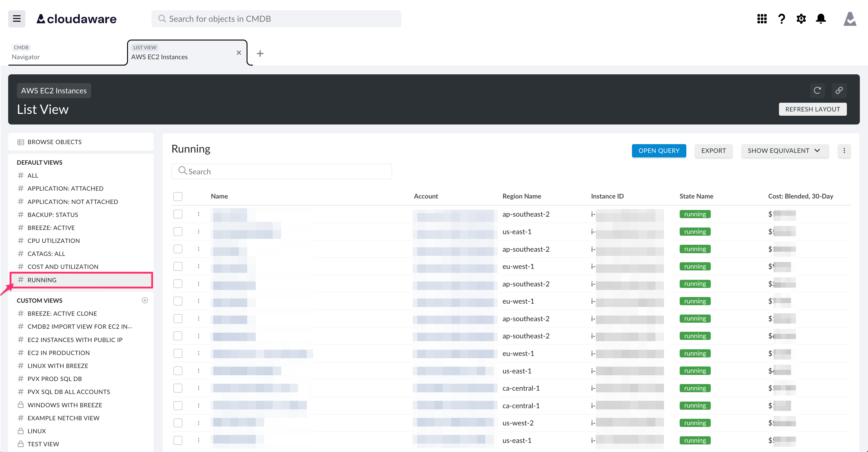Viewport: 868px width, 452px height.
Task: Check the first instance row checkbox
Action: [x=178, y=214]
